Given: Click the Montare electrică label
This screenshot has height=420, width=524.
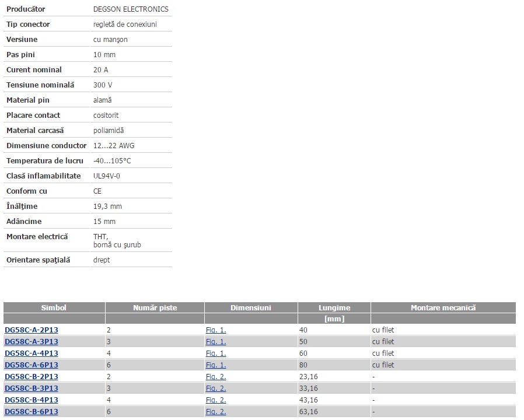Looking at the screenshot, I should [x=37, y=237].
